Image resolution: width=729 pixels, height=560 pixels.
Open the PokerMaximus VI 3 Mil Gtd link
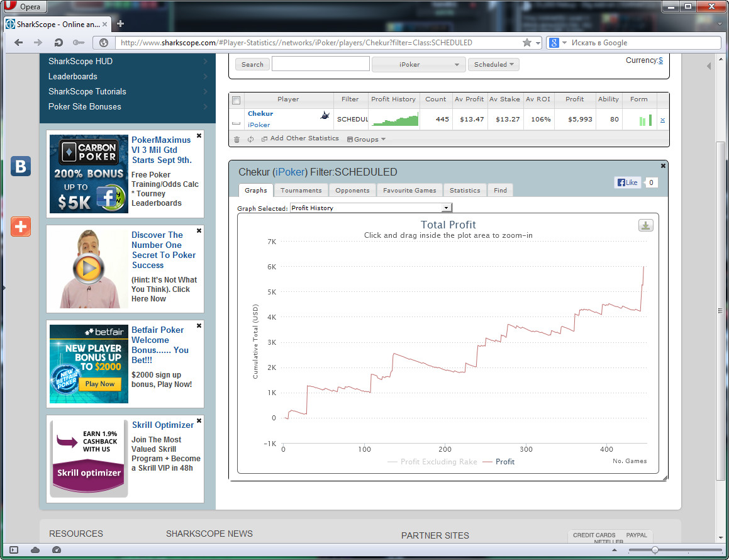161,150
